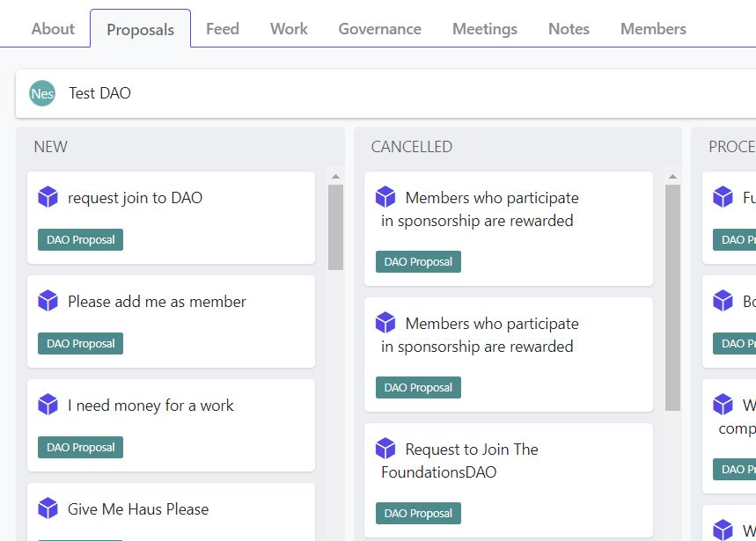Image resolution: width=756 pixels, height=541 pixels.
Task: Open the "Please add me as member" proposal card
Action: 171,321
